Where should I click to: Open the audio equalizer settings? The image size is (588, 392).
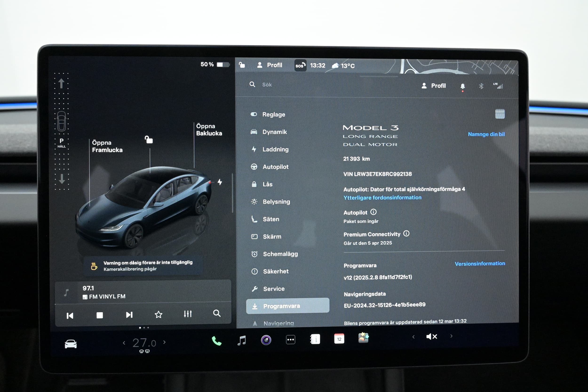(188, 314)
